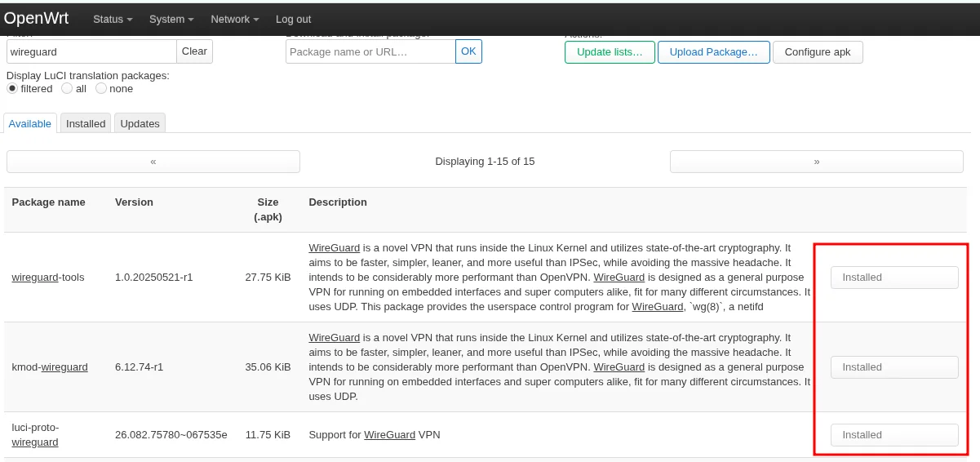Go to the previous page of packages
The width and height of the screenshot is (980, 462).
[x=153, y=162]
